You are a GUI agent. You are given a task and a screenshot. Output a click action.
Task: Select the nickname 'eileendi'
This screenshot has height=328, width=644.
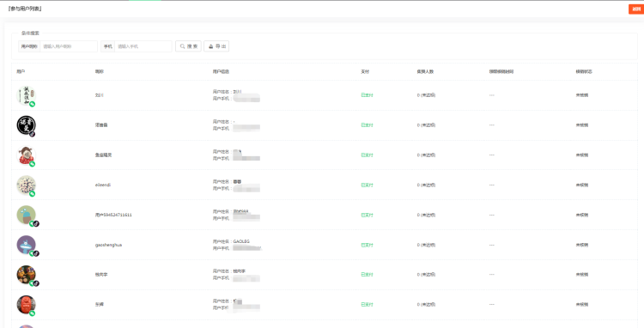tap(103, 185)
